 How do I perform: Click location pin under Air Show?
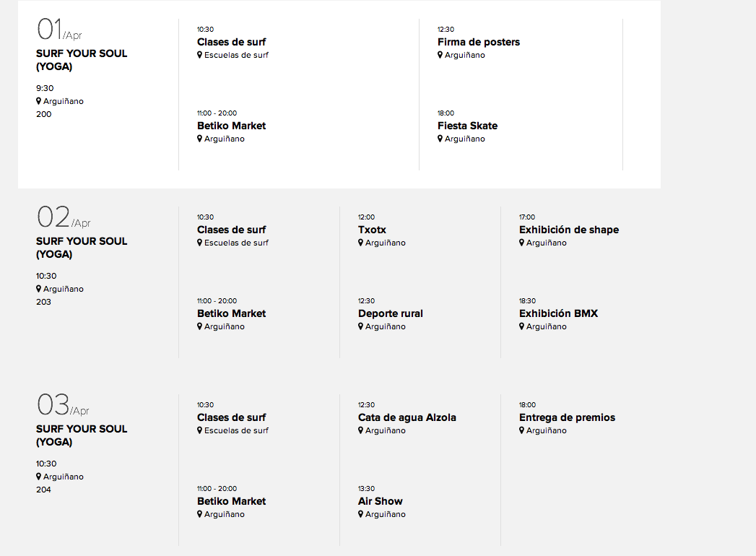pos(360,514)
